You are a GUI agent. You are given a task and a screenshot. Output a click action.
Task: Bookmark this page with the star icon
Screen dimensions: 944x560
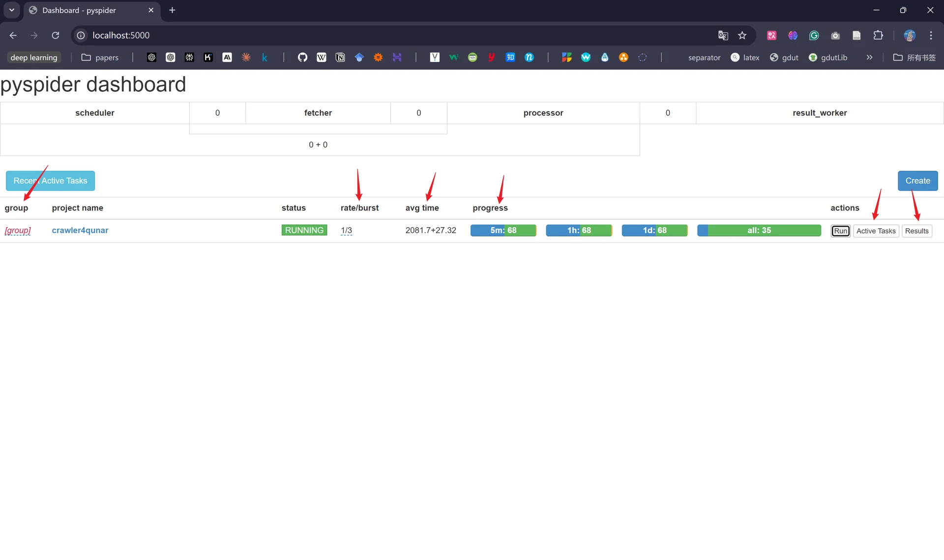[742, 35]
